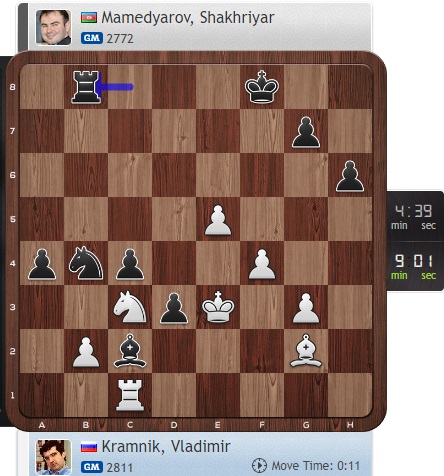Click the Mamedyarov, Shakhriyar name link

(x=188, y=17)
